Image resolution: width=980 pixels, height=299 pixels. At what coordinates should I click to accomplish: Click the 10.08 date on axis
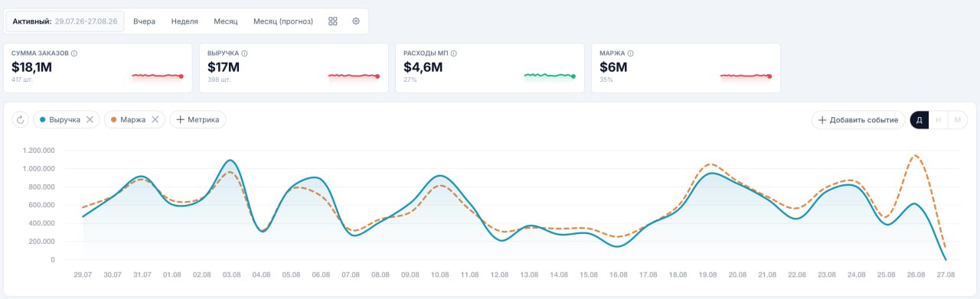tap(439, 274)
